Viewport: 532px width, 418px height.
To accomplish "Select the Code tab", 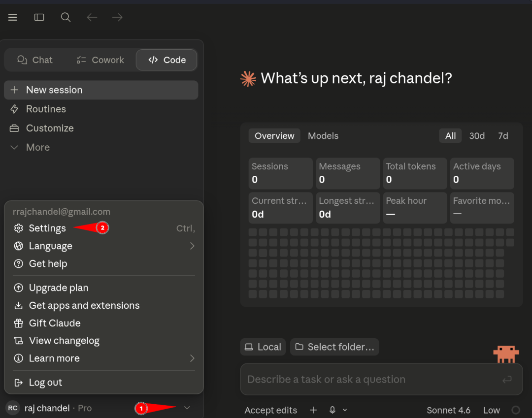I will coord(166,60).
